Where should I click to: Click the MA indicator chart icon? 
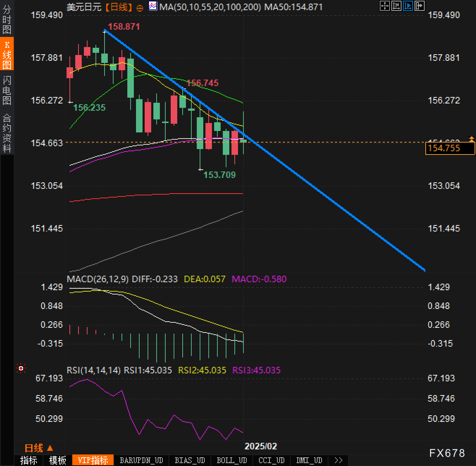coord(153,6)
